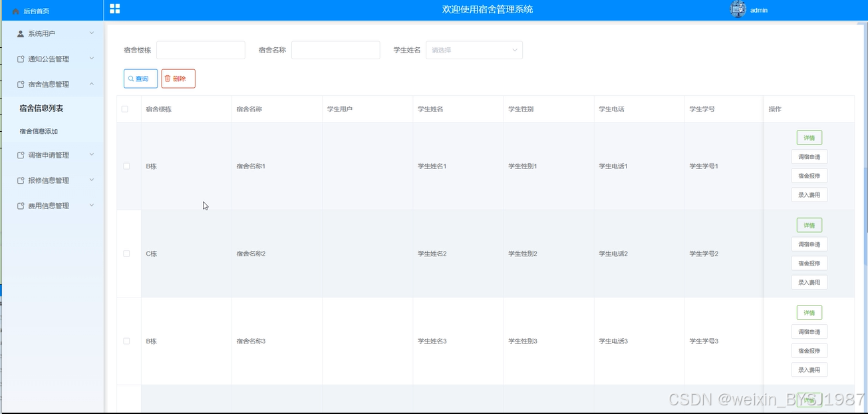Click the icon beside 通知公告管理

21,59
